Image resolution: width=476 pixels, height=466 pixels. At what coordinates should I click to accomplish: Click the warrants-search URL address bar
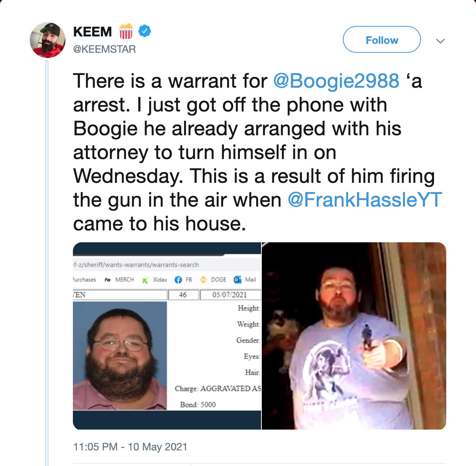click(167, 265)
